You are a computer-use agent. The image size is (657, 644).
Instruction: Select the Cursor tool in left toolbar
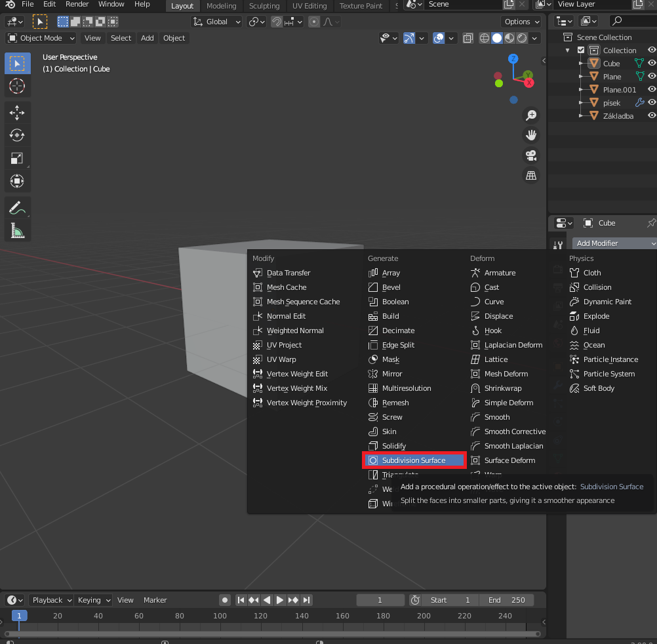click(17, 86)
